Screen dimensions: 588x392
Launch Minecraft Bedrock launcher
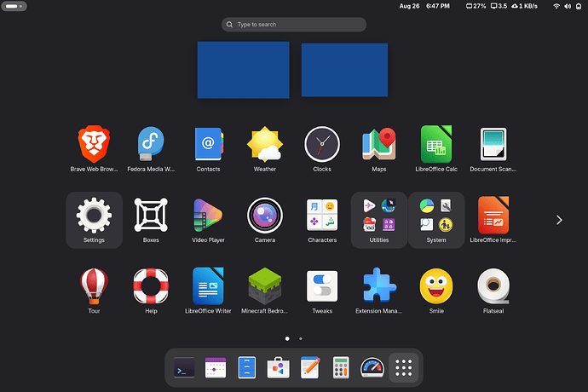(x=265, y=291)
